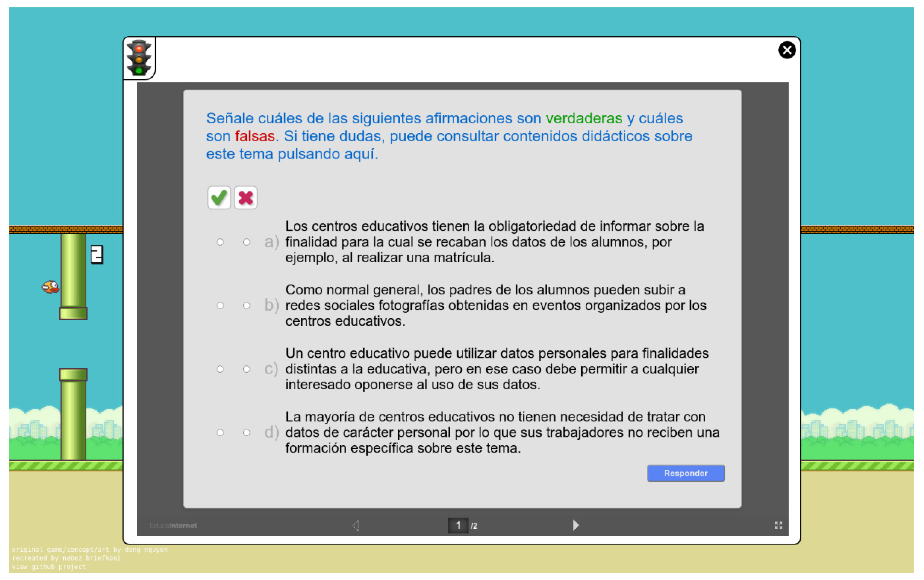This screenshot has width=924, height=580.
Task: Open didactic contents via 'pulsando aquí' text
Action: (328, 154)
